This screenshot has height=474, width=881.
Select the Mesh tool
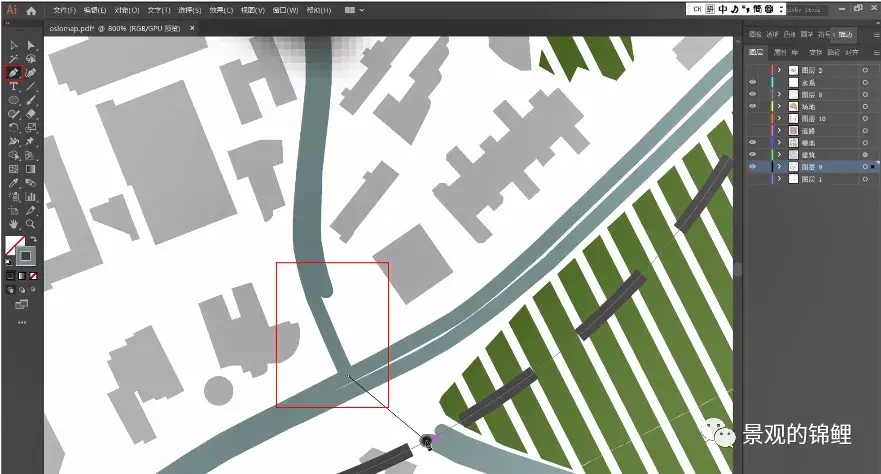click(x=14, y=169)
